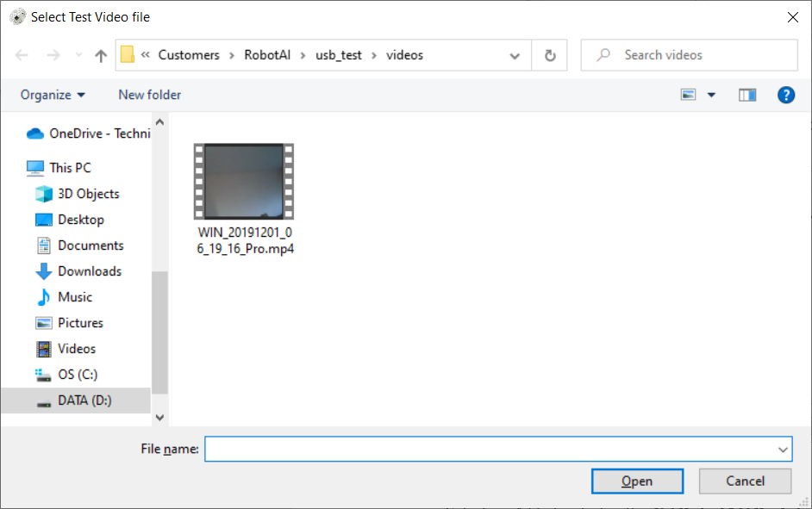Click the This PC monitor icon
812x509 pixels.
click(x=35, y=168)
